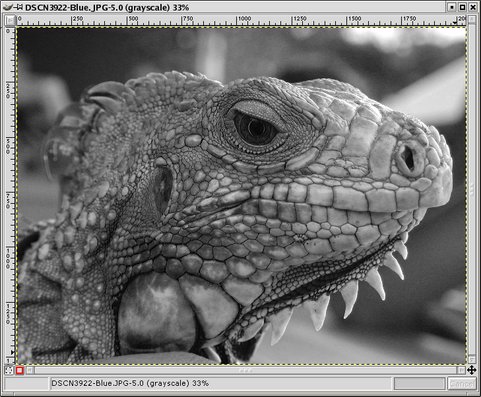Click the iguana image canvas at its eye

(256, 128)
